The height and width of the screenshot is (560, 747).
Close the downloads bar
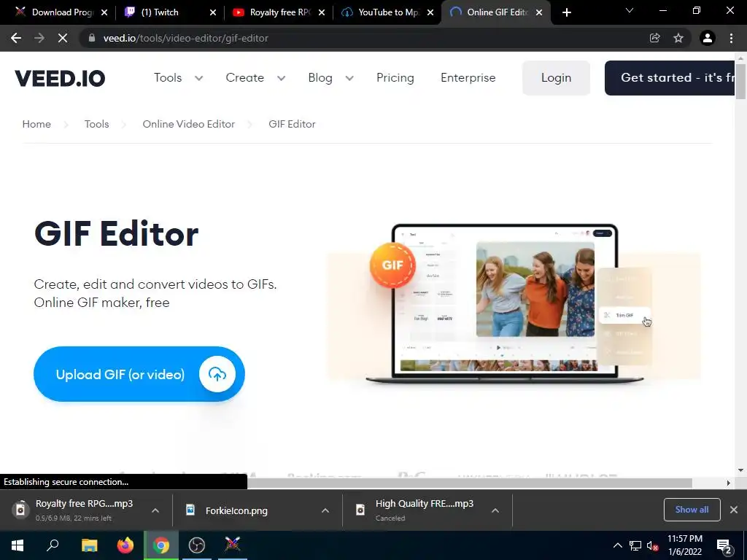(x=734, y=510)
